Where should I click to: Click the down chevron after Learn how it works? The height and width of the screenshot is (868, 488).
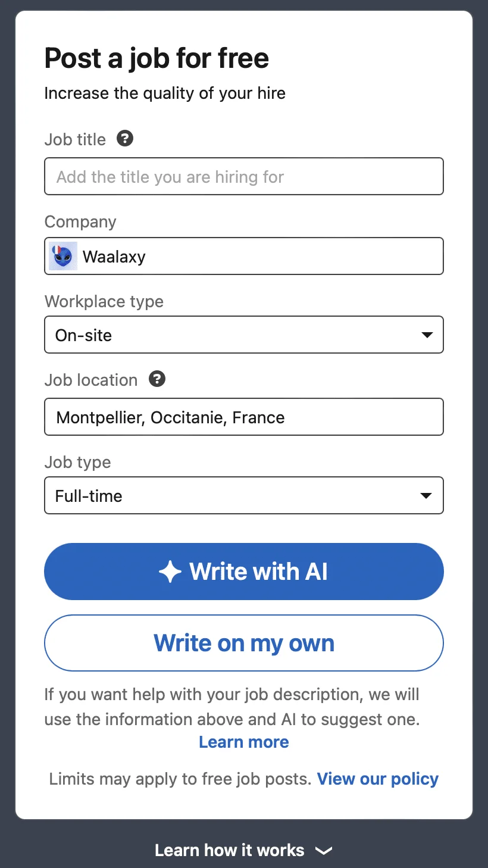coord(323,851)
